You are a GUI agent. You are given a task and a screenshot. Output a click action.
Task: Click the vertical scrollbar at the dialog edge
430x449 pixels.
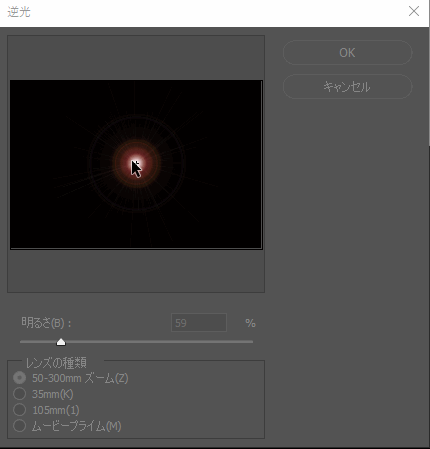tap(429, 87)
